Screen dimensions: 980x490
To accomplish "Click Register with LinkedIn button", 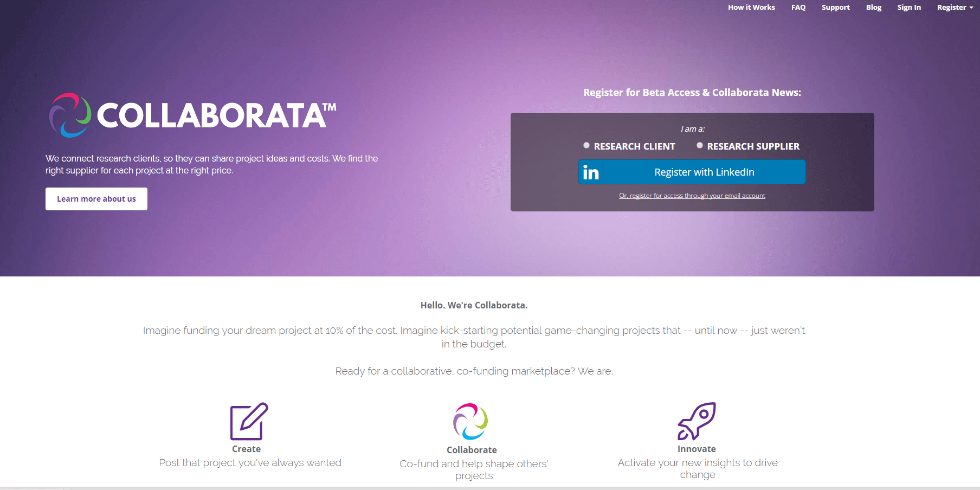I will coord(692,172).
